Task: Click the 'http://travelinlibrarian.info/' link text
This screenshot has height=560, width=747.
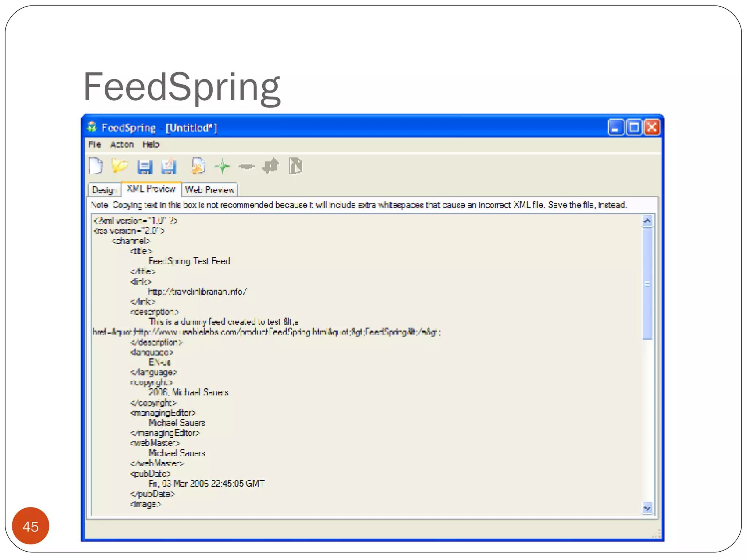Action: (x=197, y=292)
